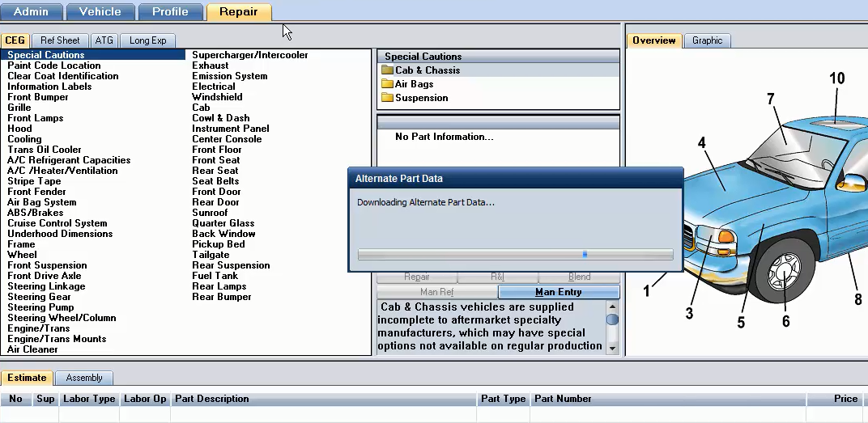Image resolution: width=868 pixels, height=423 pixels.
Task: Click the download progress bar in the dialog
Action: point(515,254)
